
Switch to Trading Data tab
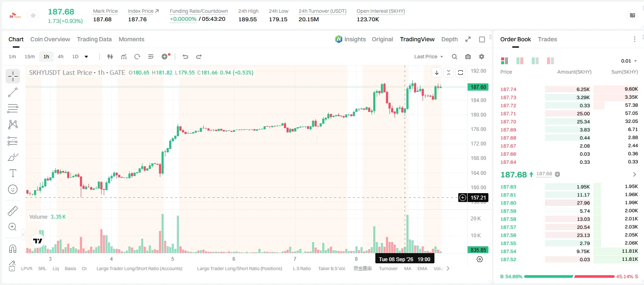tap(94, 39)
